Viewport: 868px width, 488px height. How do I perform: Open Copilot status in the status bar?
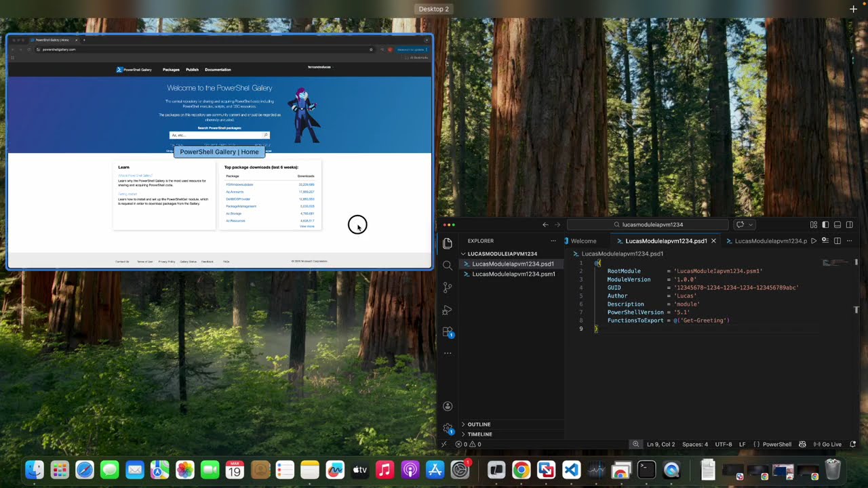[803, 445]
